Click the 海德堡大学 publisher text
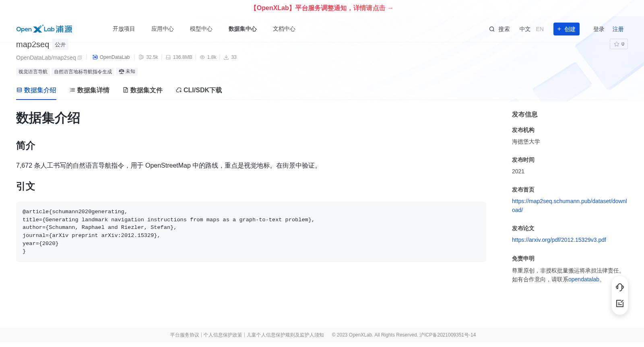 click(526, 142)
